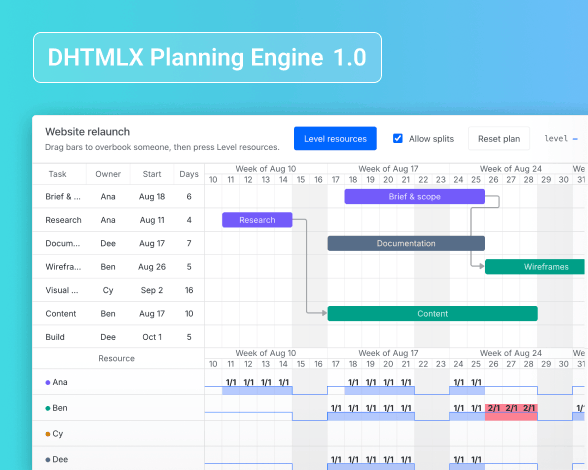Toggle the Allow splits checkbox
Screen dimensions: 588x470
[398, 138]
